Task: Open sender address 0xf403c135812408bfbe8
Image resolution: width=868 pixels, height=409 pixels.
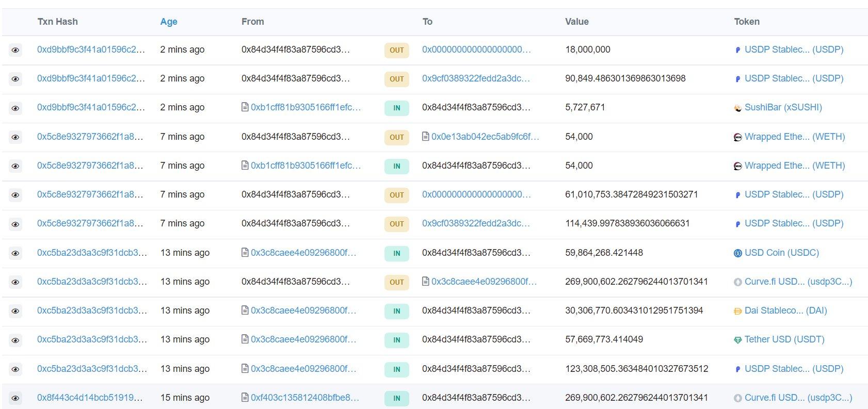Action: coord(304,398)
